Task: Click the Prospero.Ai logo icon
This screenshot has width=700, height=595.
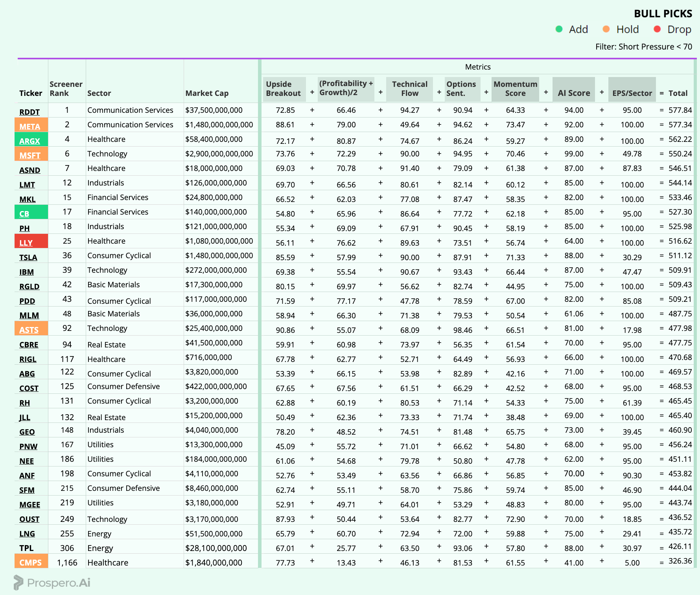Action: pos(18,582)
